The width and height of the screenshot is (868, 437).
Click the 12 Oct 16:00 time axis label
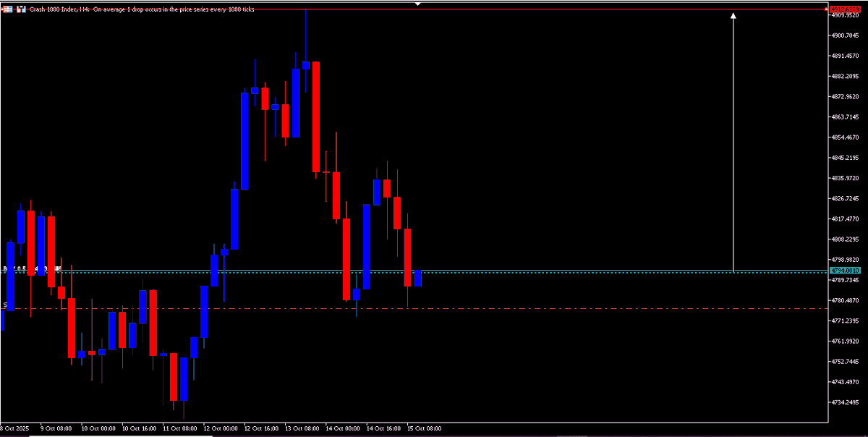pyautogui.click(x=262, y=428)
